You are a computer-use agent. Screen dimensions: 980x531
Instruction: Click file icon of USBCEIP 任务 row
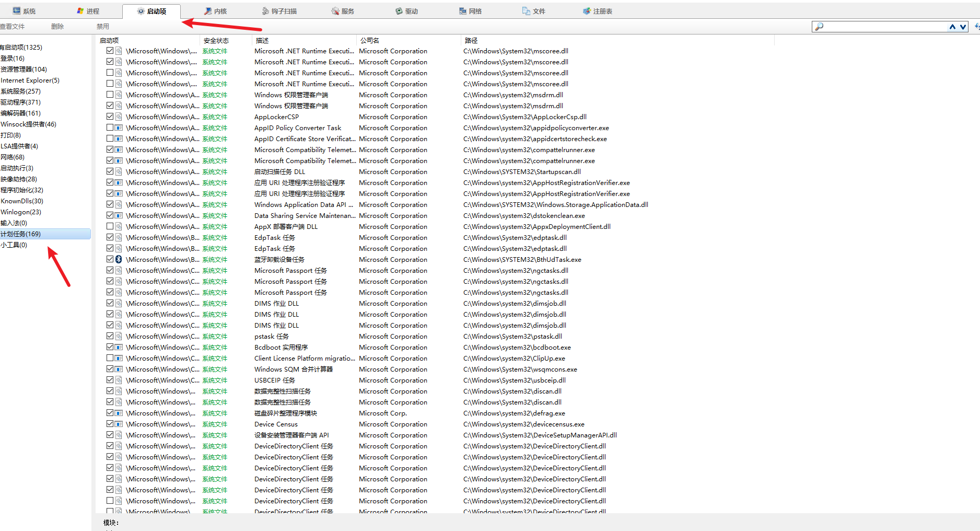click(x=119, y=380)
